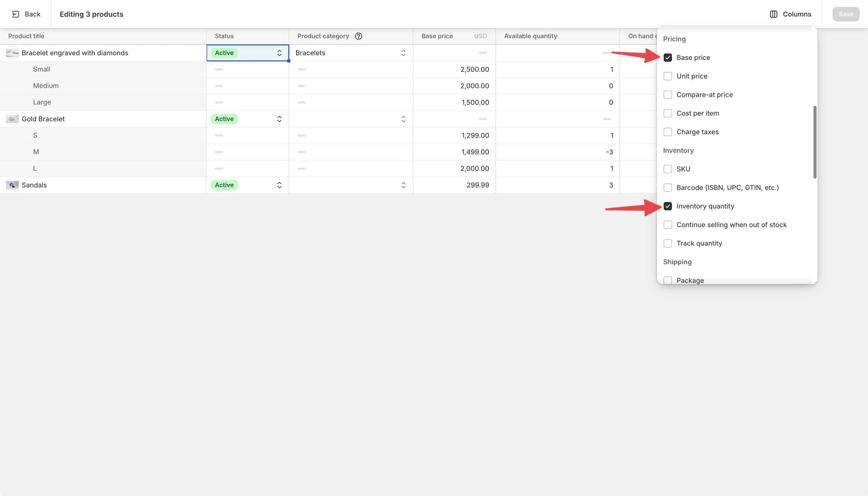868x496 pixels.
Task: Click the columns panel scrollbar
Action: (x=814, y=142)
